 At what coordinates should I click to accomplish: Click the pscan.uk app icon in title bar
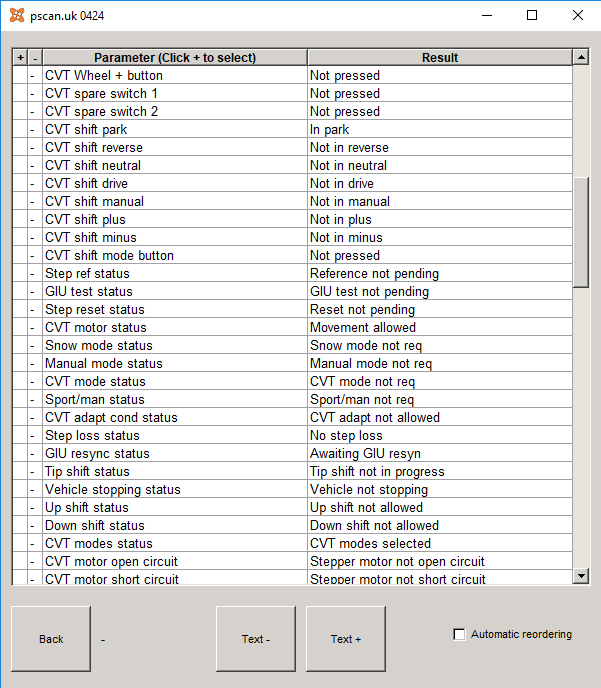pos(17,15)
